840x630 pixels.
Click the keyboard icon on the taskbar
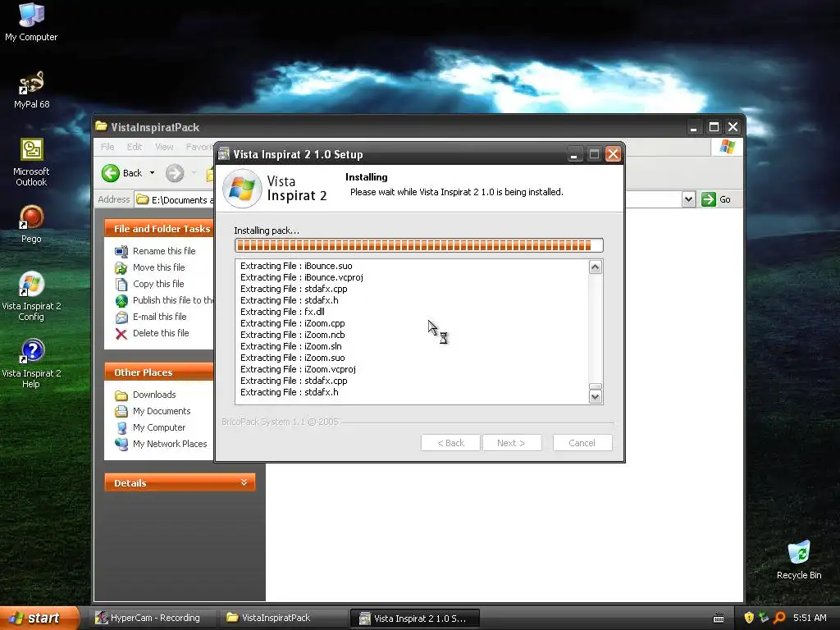click(719, 619)
